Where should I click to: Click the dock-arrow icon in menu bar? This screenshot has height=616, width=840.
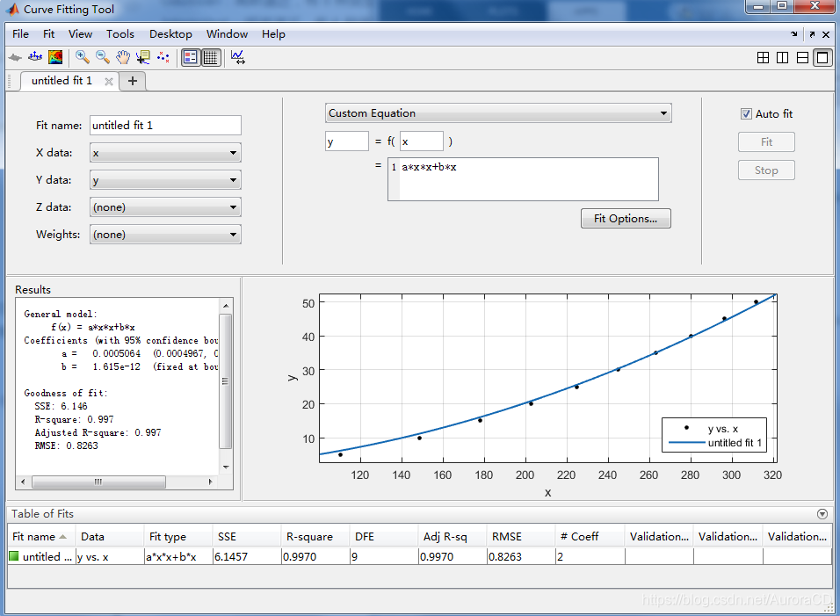tap(794, 34)
